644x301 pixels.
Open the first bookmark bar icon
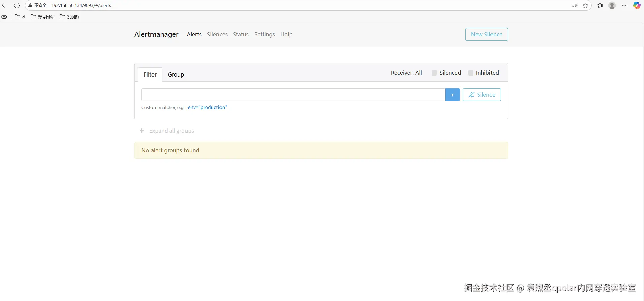point(4,17)
